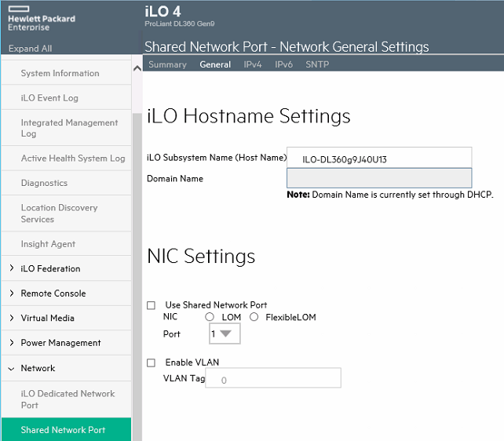The height and width of the screenshot is (441, 504).
Task: Open the Integrated Management Log
Action: pos(66,128)
